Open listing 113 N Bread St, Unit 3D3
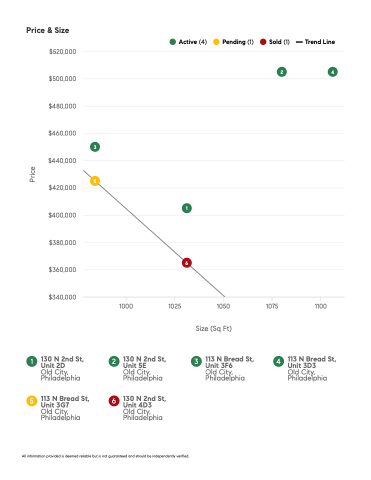The width and height of the screenshot is (371, 480). 312,368
